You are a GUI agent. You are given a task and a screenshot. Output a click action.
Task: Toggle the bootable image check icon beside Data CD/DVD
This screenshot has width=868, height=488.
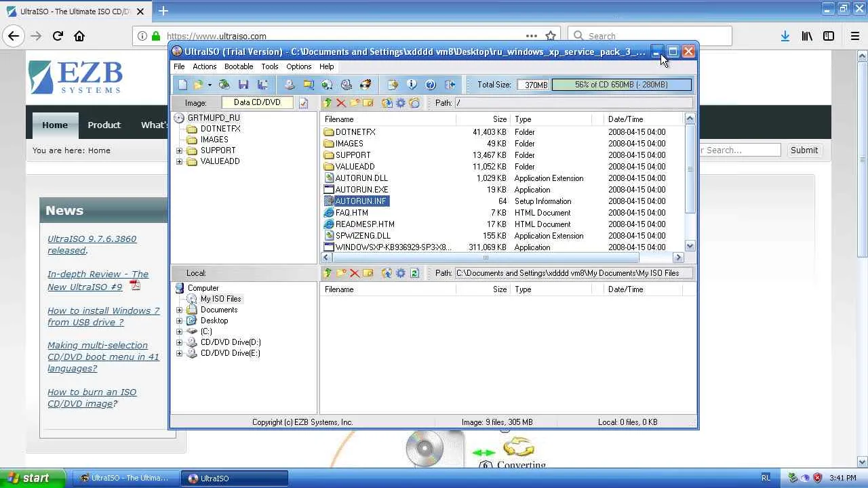click(303, 103)
